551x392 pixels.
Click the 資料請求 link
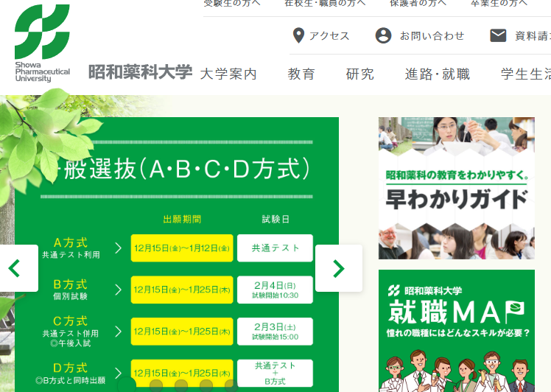point(533,36)
